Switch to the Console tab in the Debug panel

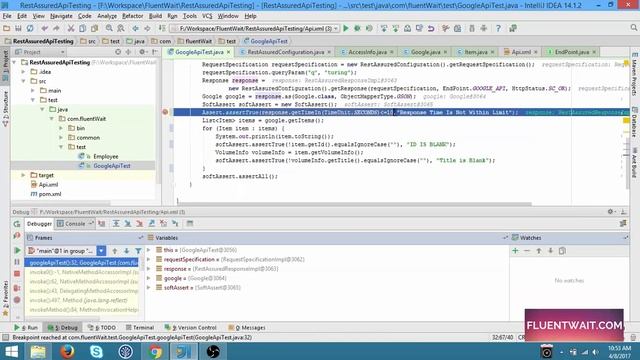(75, 224)
